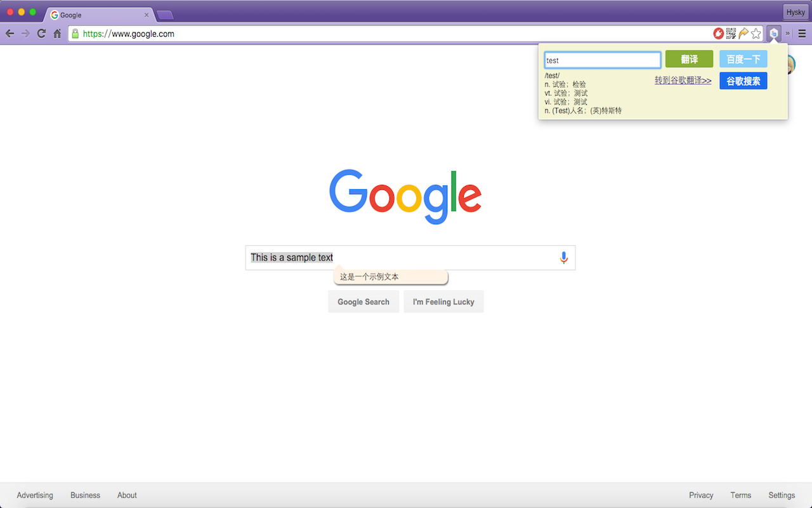Click the red plug extension icon
The width and height of the screenshot is (812, 508).
719,34
